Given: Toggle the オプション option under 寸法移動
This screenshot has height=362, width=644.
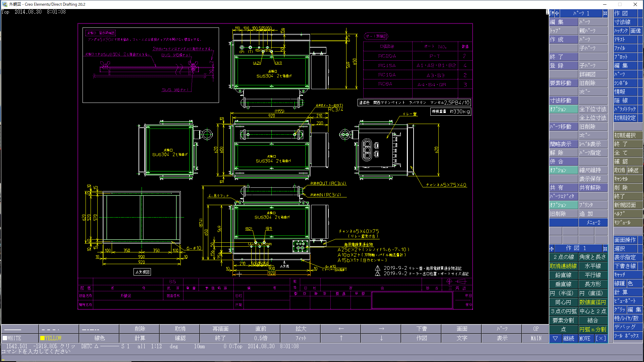Looking at the screenshot, I should [x=563, y=109].
